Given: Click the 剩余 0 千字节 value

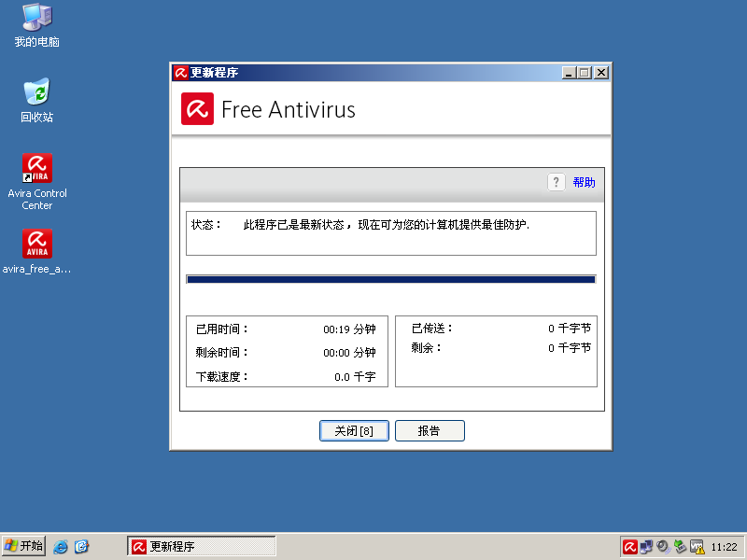Looking at the screenshot, I should coord(570,347).
